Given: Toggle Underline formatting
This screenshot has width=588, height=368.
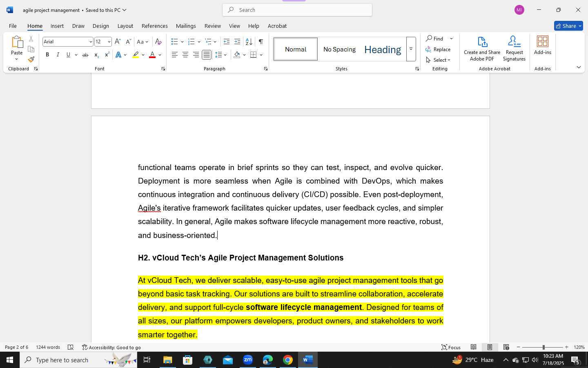Looking at the screenshot, I should coord(68,55).
